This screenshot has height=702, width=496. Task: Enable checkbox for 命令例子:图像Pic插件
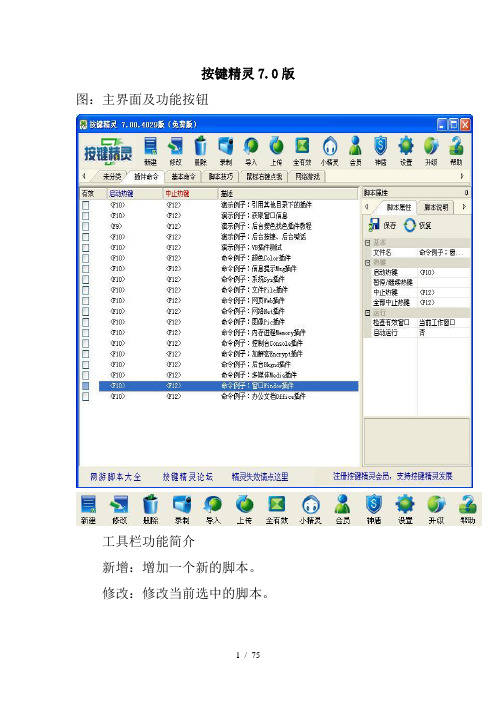click(x=86, y=322)
